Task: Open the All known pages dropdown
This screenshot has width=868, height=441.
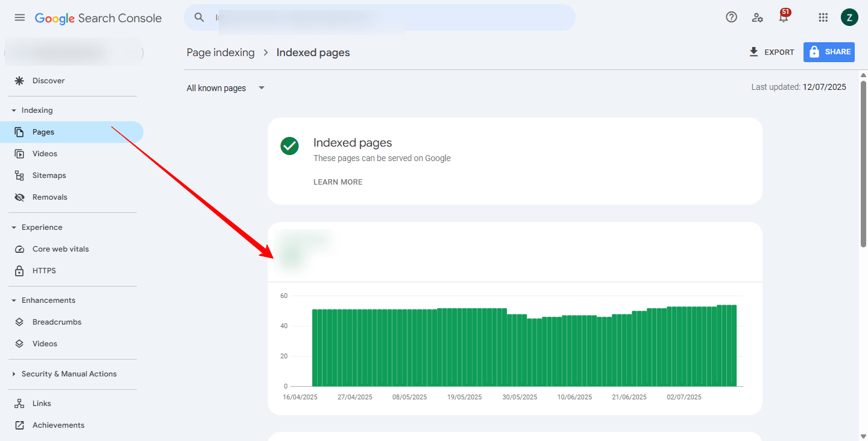Action: click(x=225, y=88)
